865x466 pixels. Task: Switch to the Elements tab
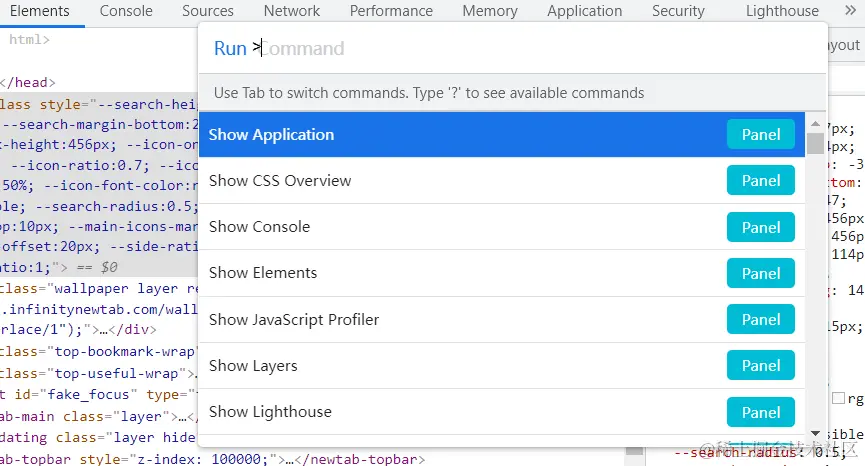pyautogui.click(x=39, y=11)
